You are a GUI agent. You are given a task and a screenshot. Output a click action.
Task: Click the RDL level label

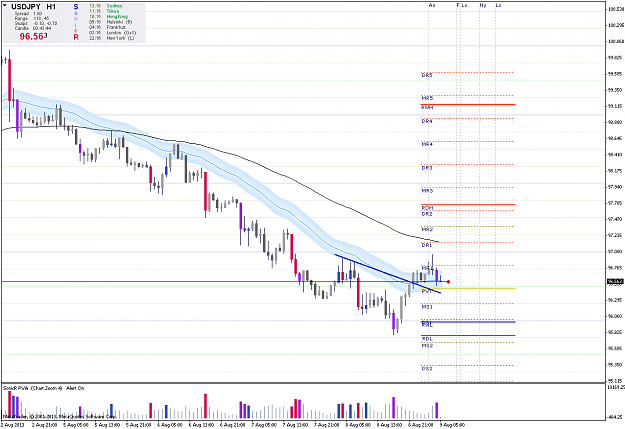[x=426, y=339]
